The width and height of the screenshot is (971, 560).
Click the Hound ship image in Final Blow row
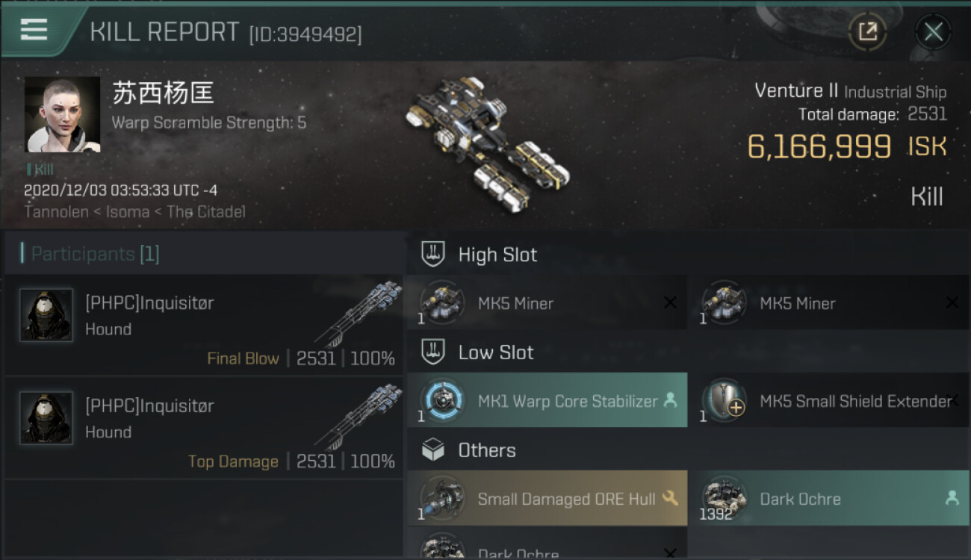coord(359,314)
